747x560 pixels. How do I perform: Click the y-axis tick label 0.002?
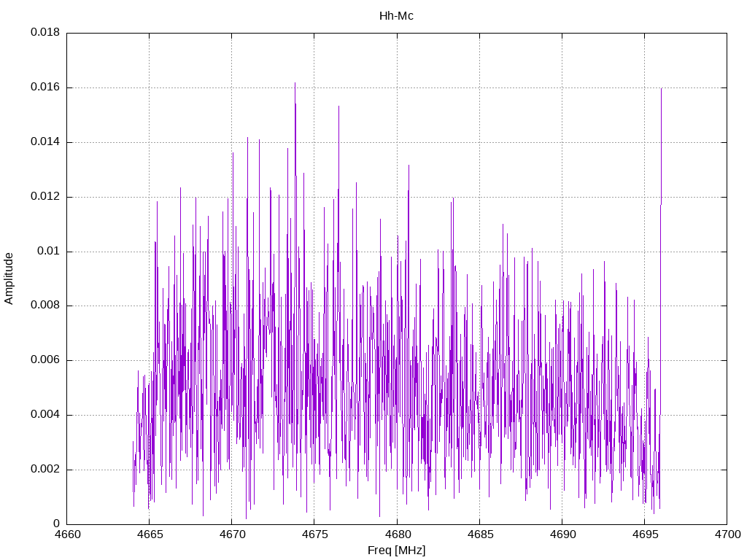pos(45,469)
